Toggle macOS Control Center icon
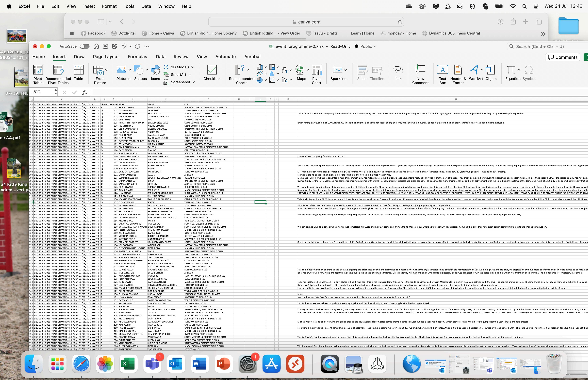Image resolution: width=588 pixels, height=380 pixels. coord(536,6)
